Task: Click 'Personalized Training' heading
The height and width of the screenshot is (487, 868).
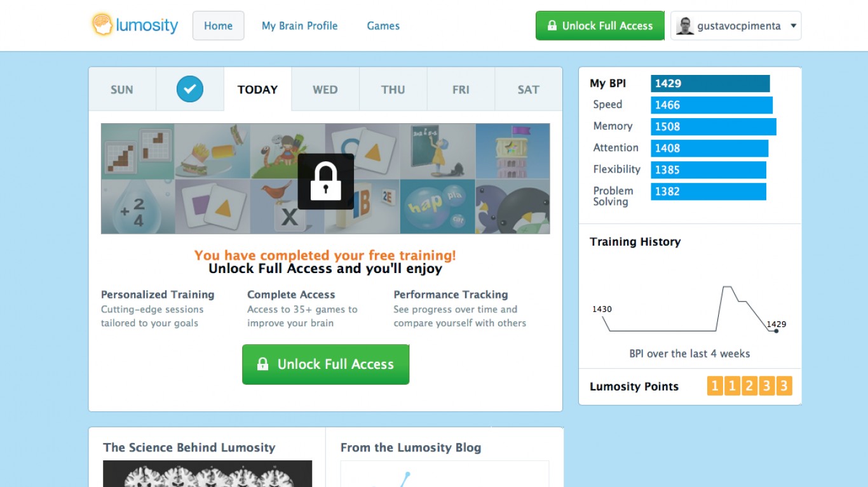Action: [x=158, y=295]
